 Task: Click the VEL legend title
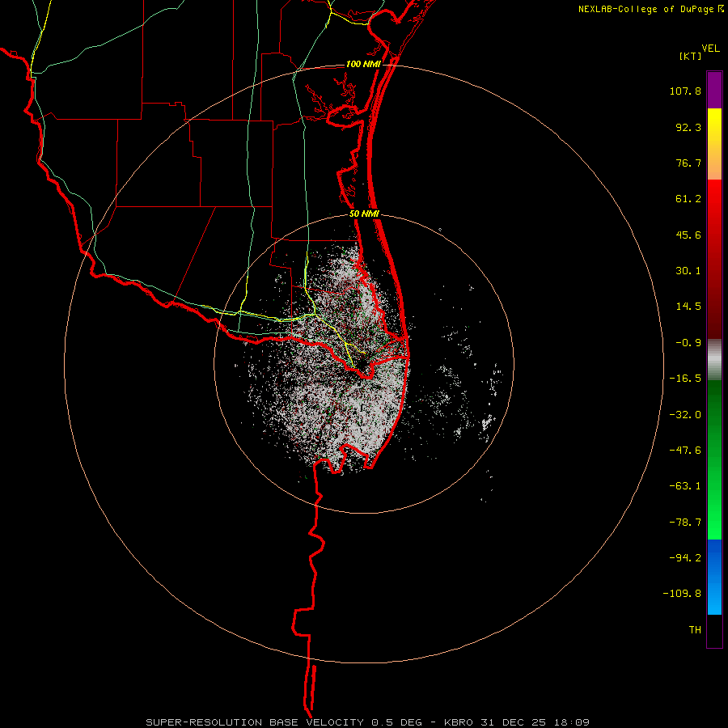[x=710, y=49]
